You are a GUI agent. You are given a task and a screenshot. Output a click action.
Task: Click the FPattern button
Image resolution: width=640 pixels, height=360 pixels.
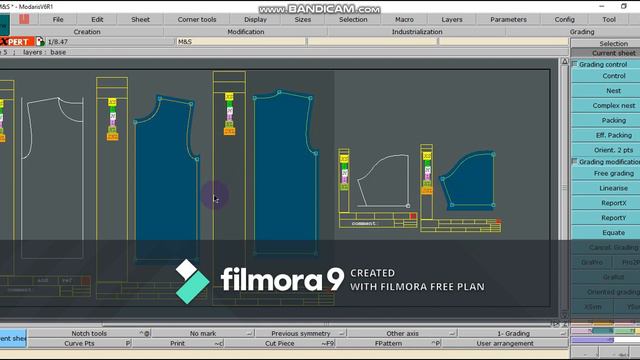click(x=388, y=343)
